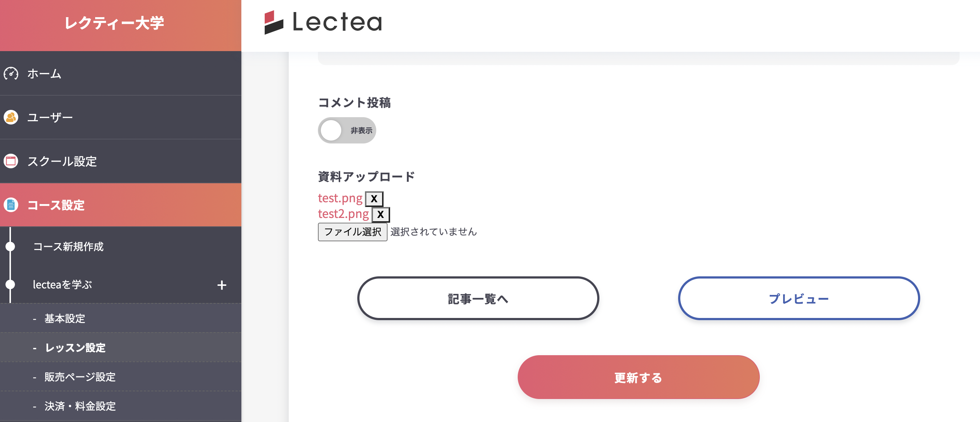Click the orange User icon in sidebar
Screen dimensions: 980x422
[x=11, y=117]
